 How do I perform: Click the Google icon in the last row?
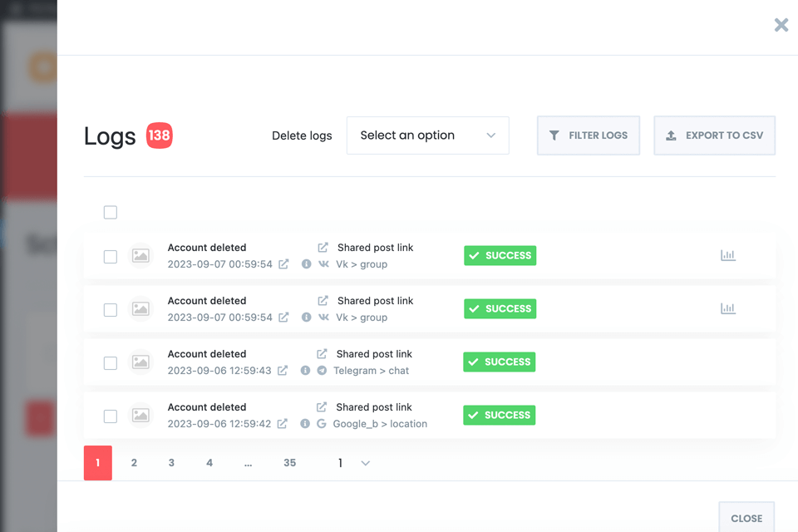(322, 424)
